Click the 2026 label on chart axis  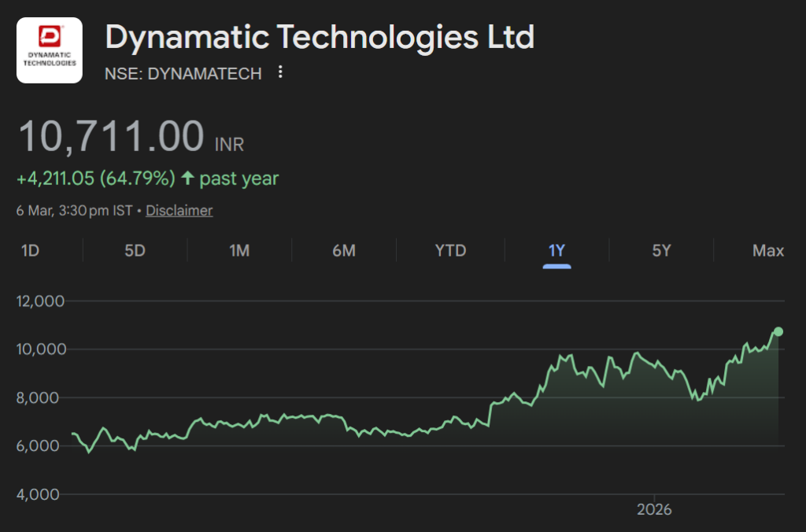click(x=653, y=509)
